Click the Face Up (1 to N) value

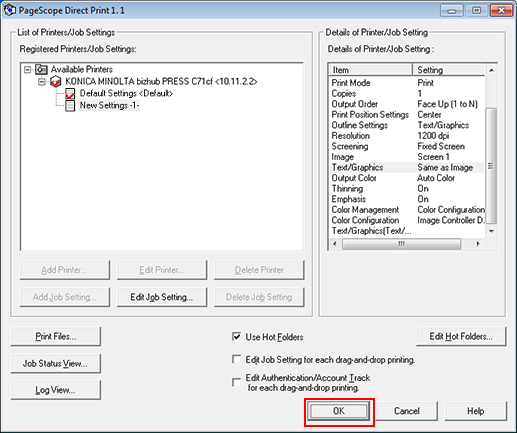(x=447, y=104)
